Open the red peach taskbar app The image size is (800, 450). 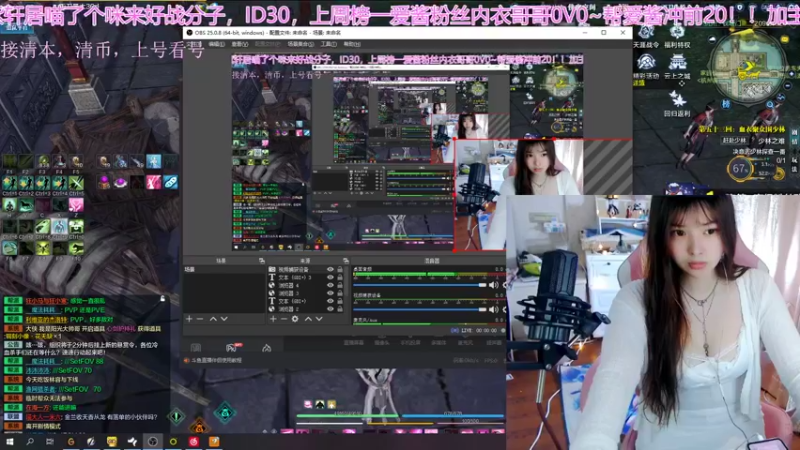[x=193, y=441]
